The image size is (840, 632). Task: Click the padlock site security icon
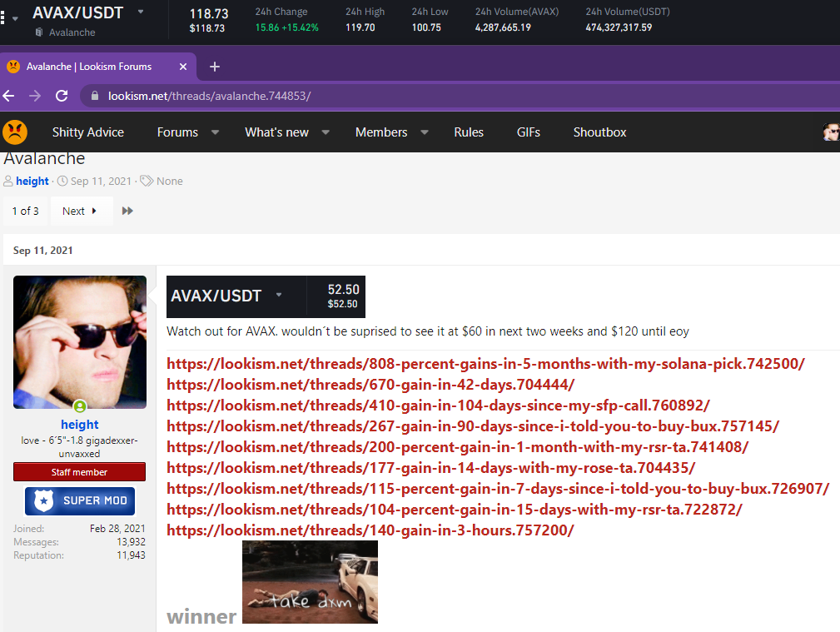[95, 96]
